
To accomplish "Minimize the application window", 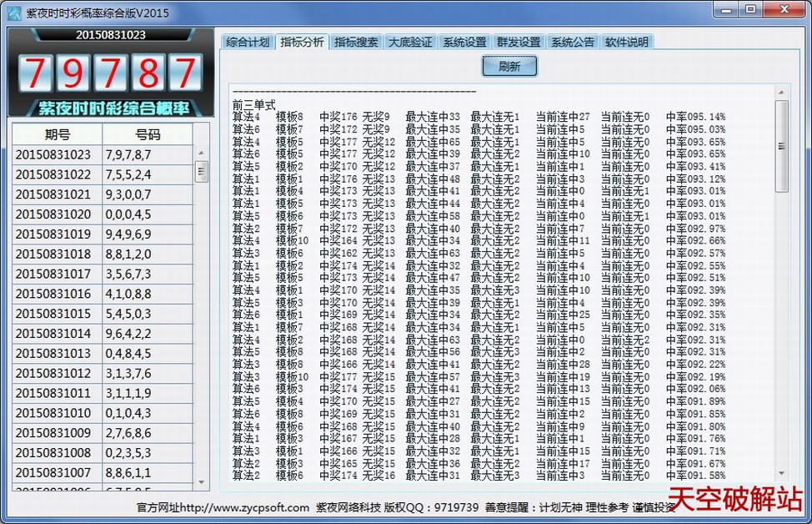I will click(725, 9).
